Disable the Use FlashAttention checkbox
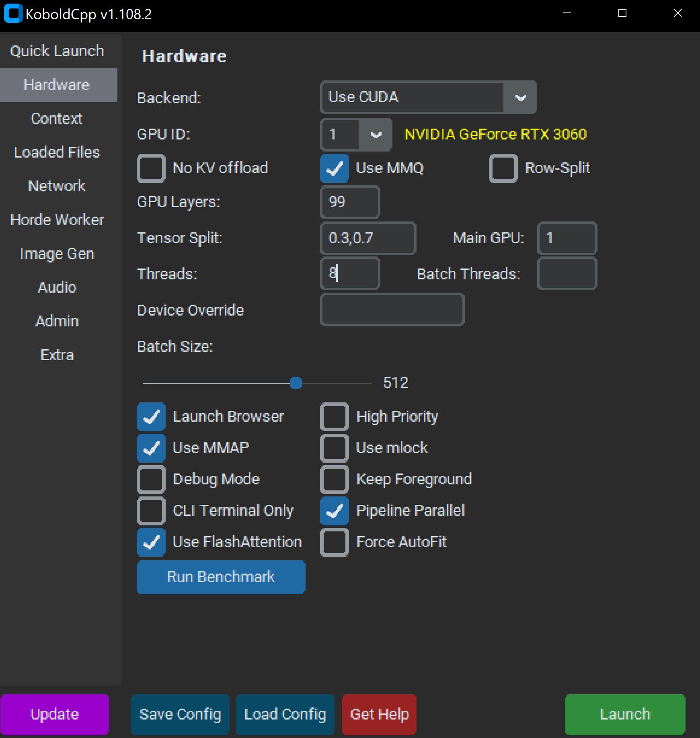Image resolution: width=700 pixels, height=738 pixels. [151, 542]
